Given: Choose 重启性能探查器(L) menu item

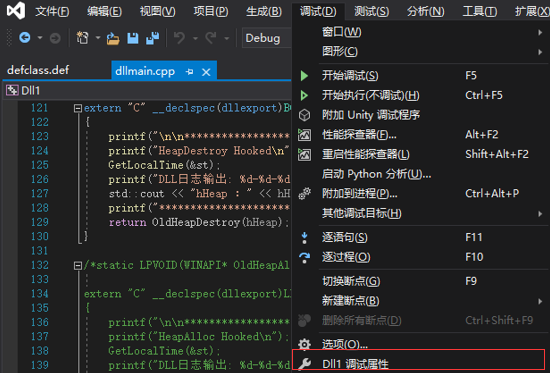Looking at the screenshot, I should click(x=421, y=154).
